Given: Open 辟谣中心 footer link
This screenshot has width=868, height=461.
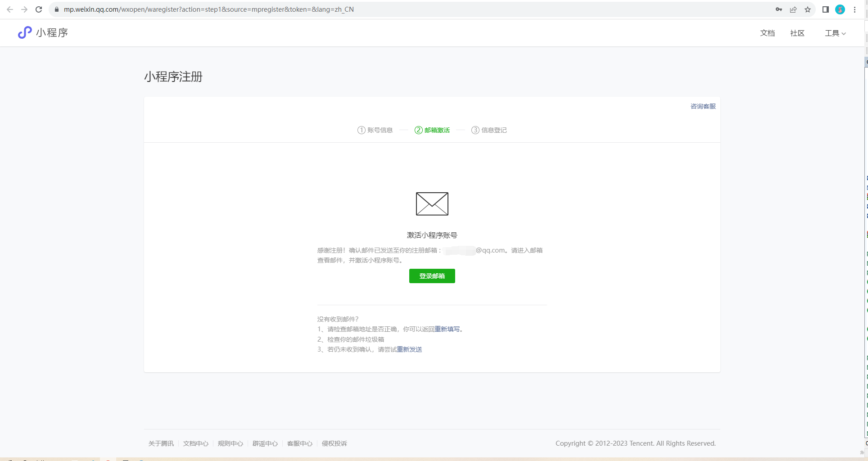Looking at the screenshot, I should 265,443.
